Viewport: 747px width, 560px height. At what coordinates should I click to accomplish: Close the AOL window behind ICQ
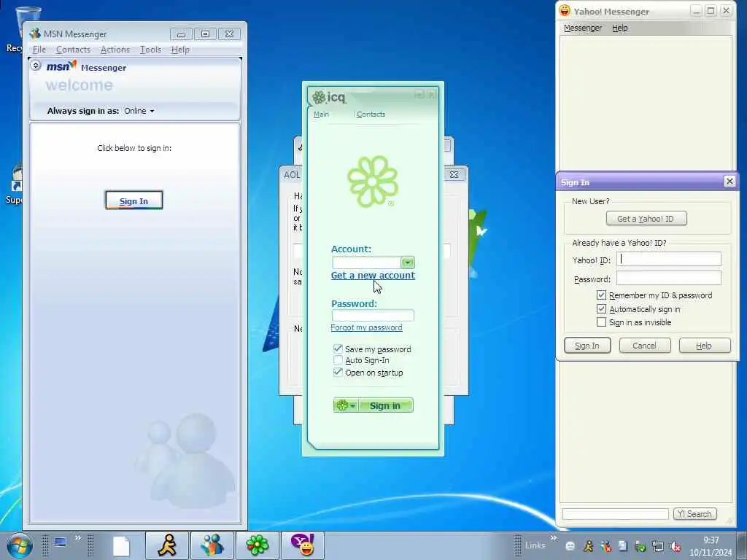(x=454, y=175)
